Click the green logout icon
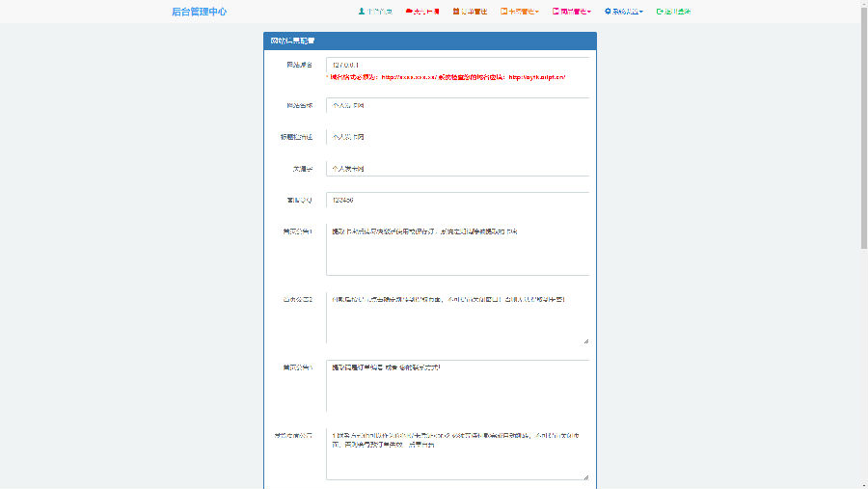 [660, 11]
